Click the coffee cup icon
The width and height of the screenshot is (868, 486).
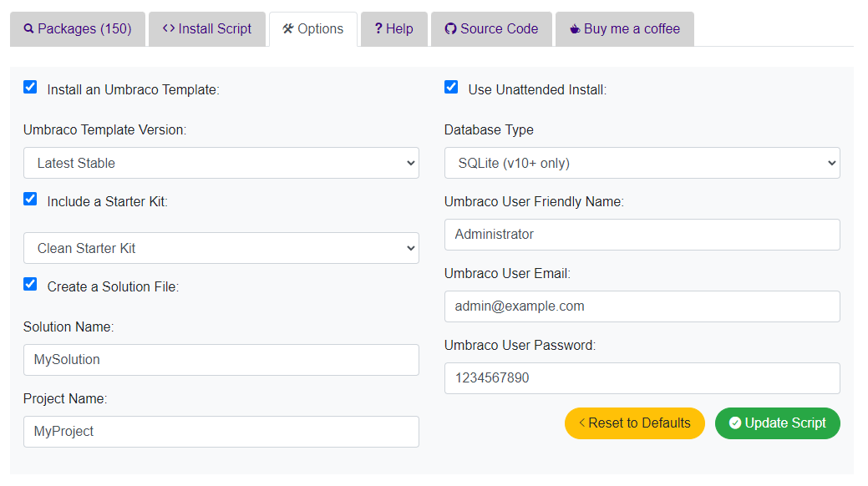coord(575,28)
